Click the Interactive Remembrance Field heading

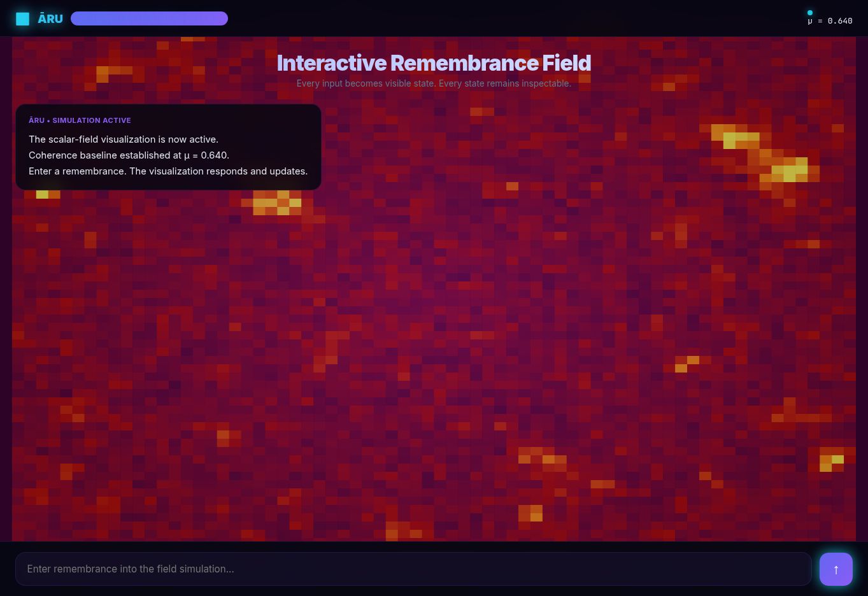(434, 62)
